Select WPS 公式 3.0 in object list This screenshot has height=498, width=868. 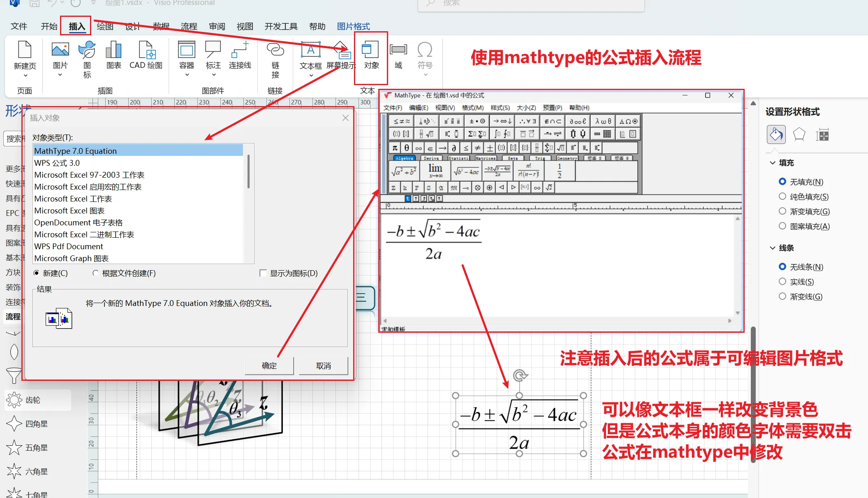138,163
